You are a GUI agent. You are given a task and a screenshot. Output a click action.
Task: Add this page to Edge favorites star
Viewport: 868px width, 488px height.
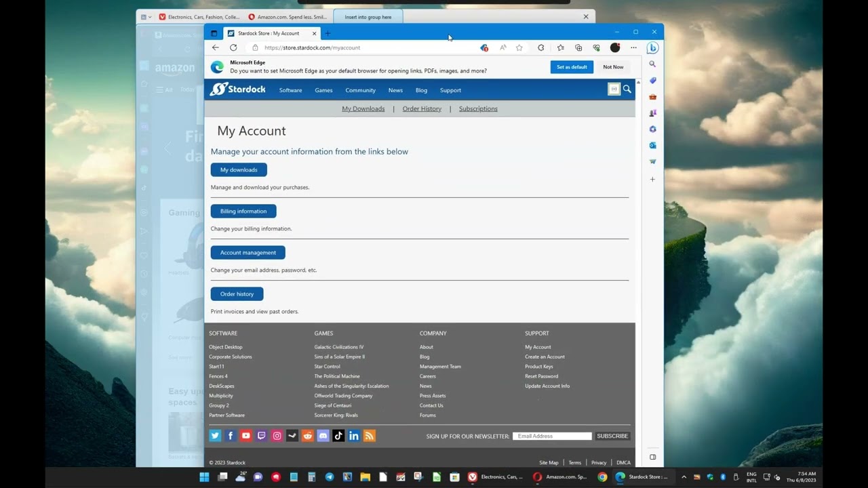(x=519, y=47)
